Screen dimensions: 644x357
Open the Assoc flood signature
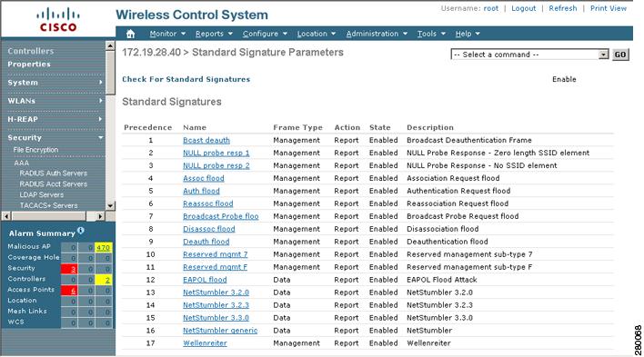point(204,178)
